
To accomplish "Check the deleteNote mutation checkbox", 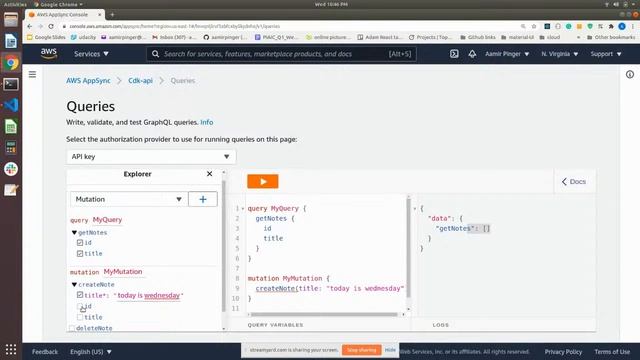I will [x=72, y=328].
